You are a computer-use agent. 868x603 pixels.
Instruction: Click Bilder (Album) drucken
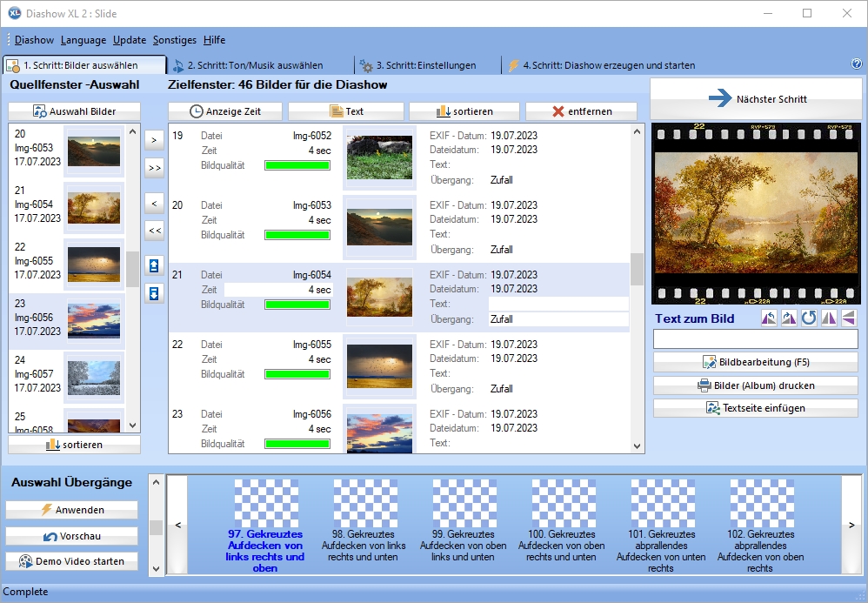coord(756,385)
